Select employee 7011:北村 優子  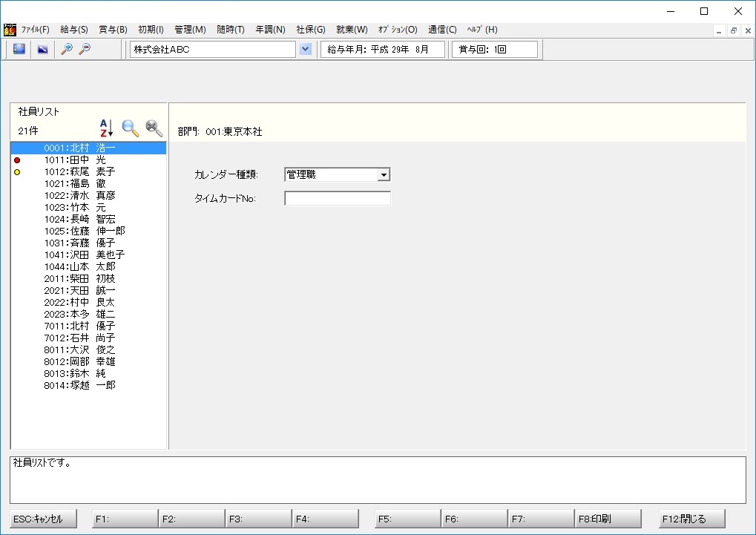[89, 326]
